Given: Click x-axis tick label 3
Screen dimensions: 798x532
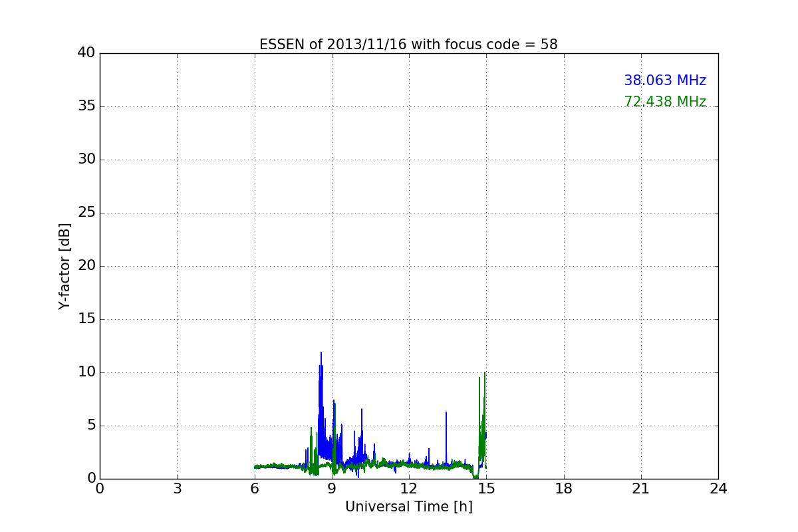Looking at the screenshot, I should pyautogui.click(x=177, y=489).
